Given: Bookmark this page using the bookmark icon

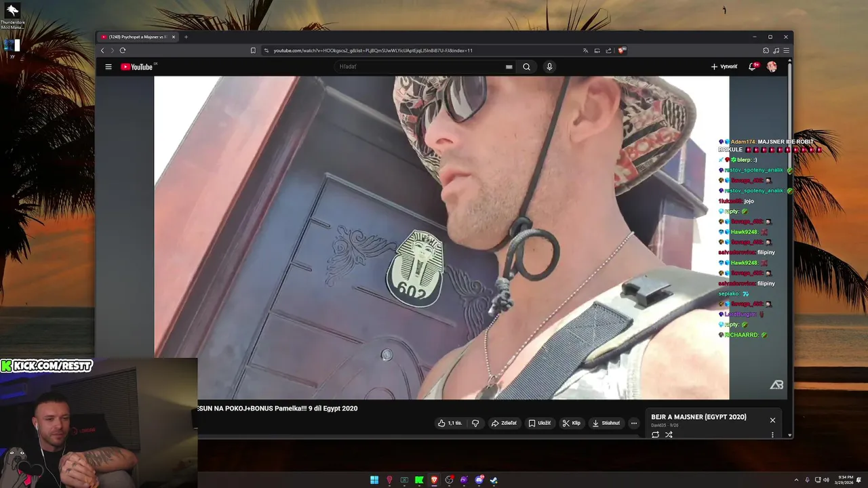Looking at the screenshot, I should 253,50.
